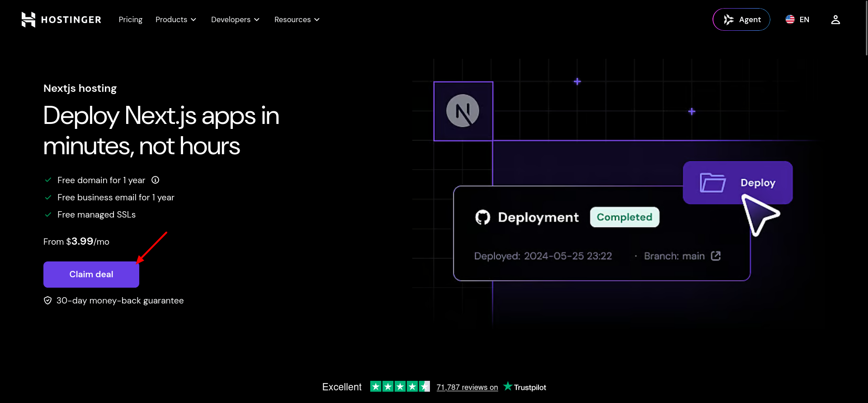868x403 pixels.
Task: Click the money-back guarantee shield icon
Action: [x=47, y=301]
